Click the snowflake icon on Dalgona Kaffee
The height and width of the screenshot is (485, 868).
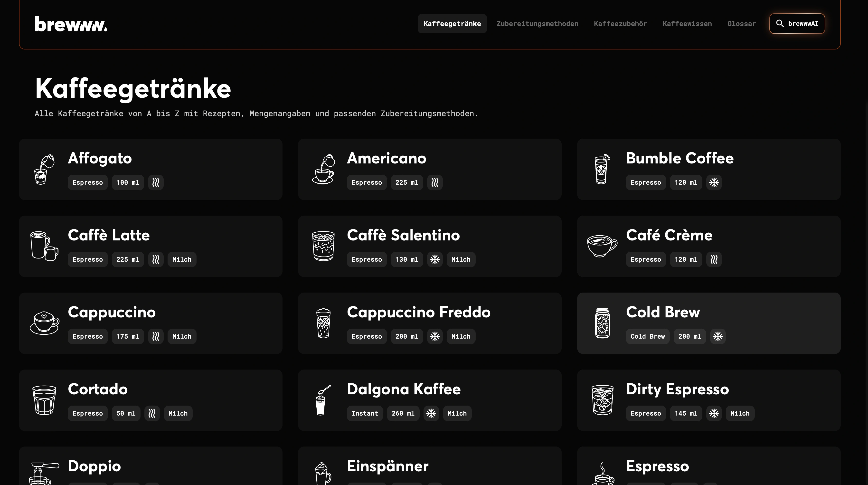pyautogui.click(x=431, y=413)
